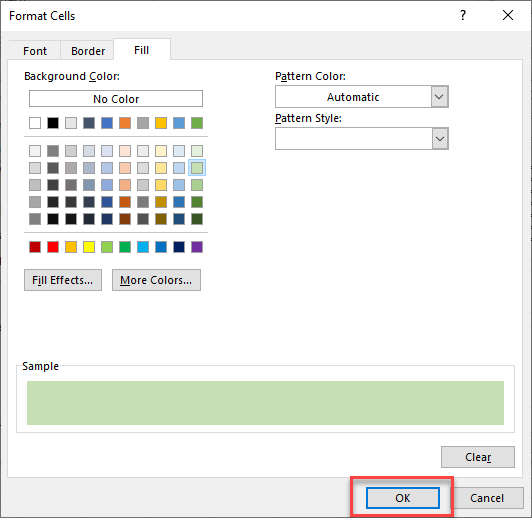
Task: Click the Cancel button
Action: 487,498
